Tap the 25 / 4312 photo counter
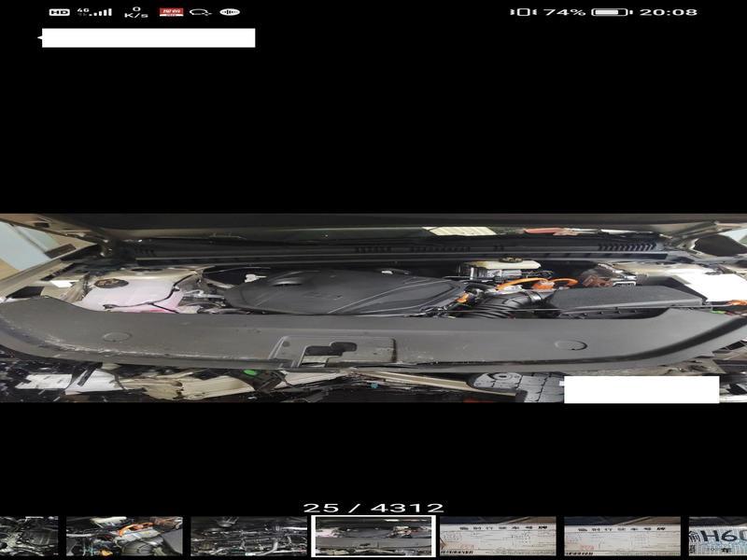Viewport: 747px width, 560px height. (373, 508)
